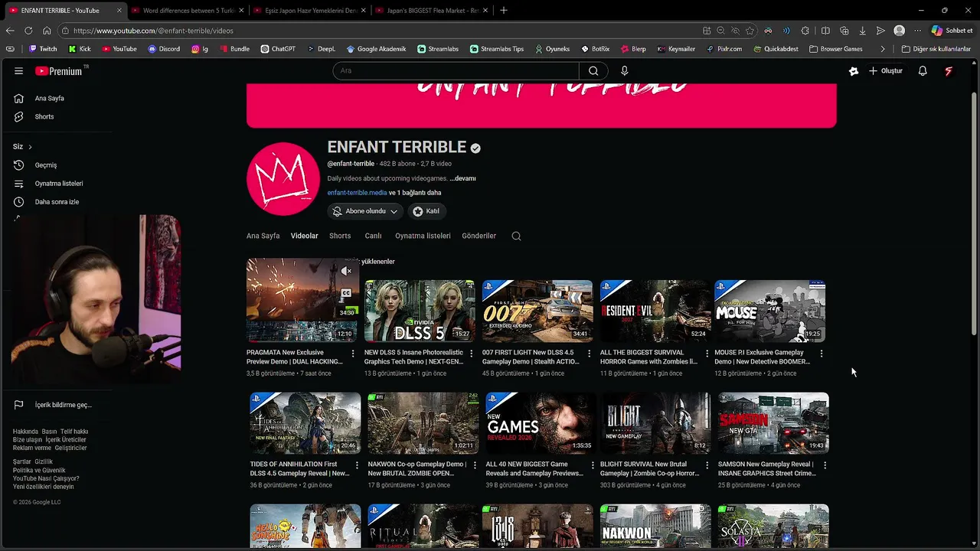Start voice search with the microphone icon
Viewport: 980px width, 551px height.
pos(624,70)
